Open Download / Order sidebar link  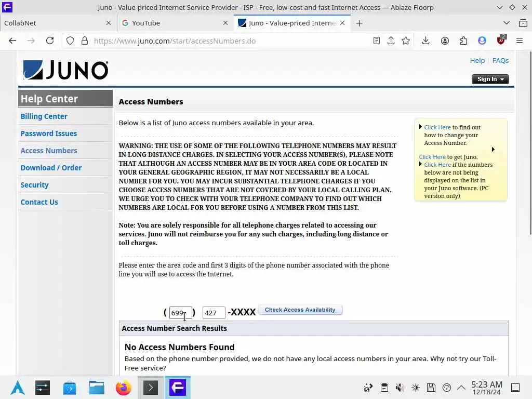click(x=51, y=168)
